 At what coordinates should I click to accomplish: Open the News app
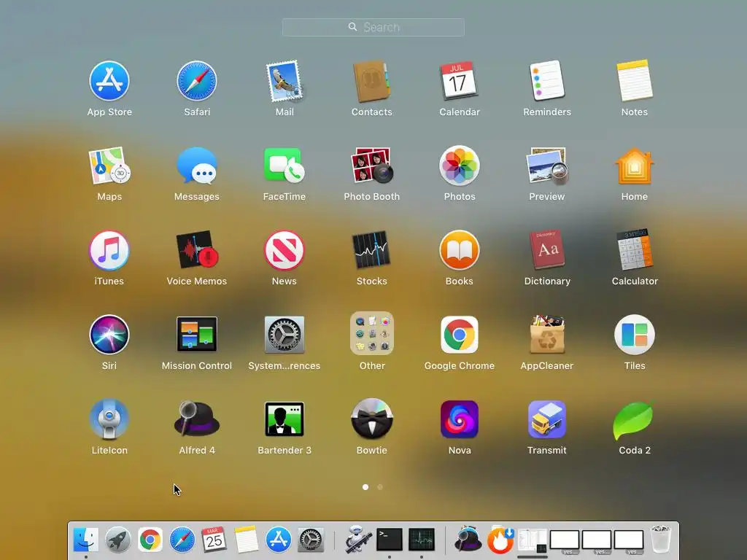(285, 250)
